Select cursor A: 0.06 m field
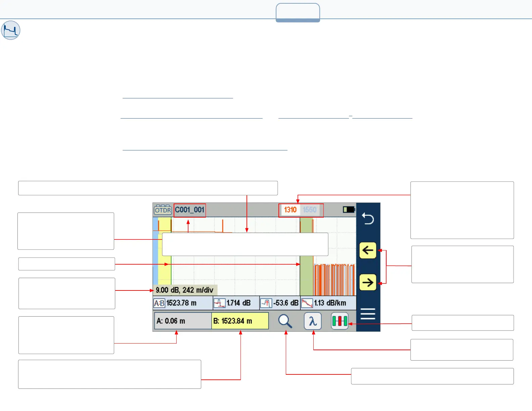The image size is (532, 411). coord(183,321)
